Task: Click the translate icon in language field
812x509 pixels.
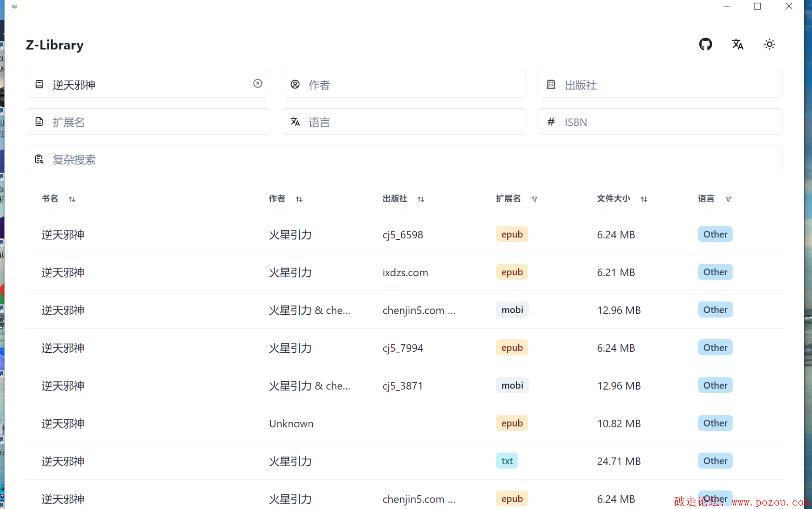Action: tap(295, 122)
